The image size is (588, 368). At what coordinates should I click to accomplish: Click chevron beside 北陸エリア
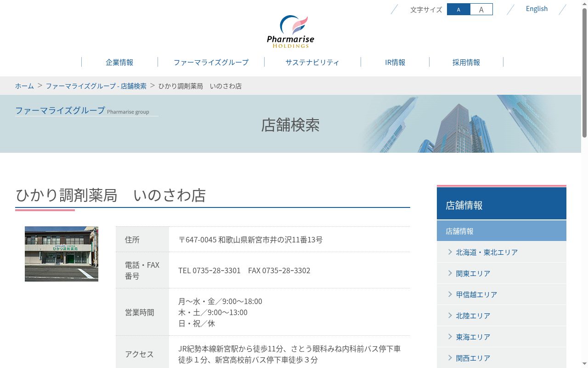click(450, 315)
